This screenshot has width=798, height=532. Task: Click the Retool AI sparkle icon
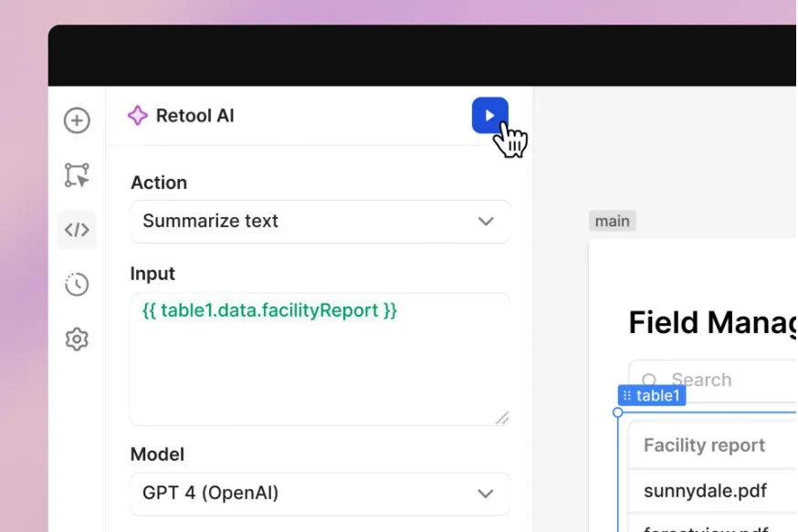click(x=137, y=116)
